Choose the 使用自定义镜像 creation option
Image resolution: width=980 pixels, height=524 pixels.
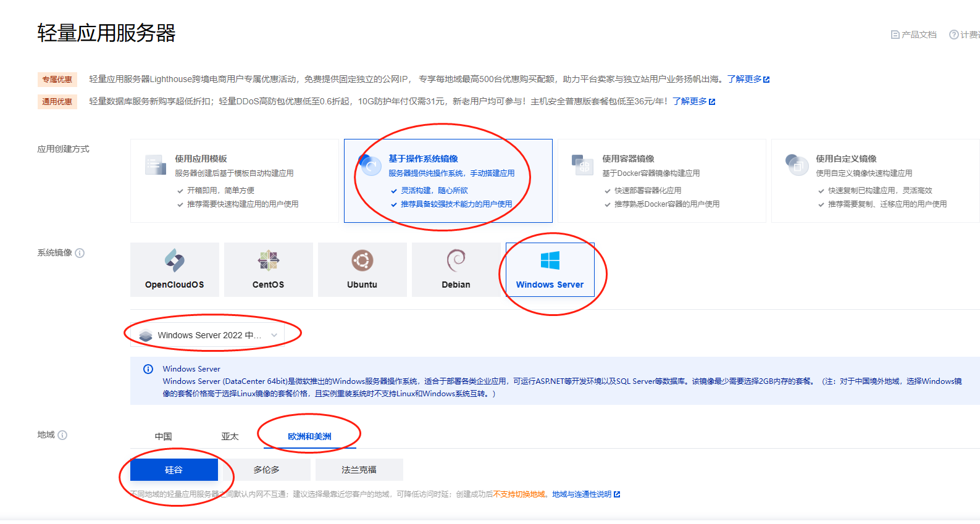click(875, 180)
